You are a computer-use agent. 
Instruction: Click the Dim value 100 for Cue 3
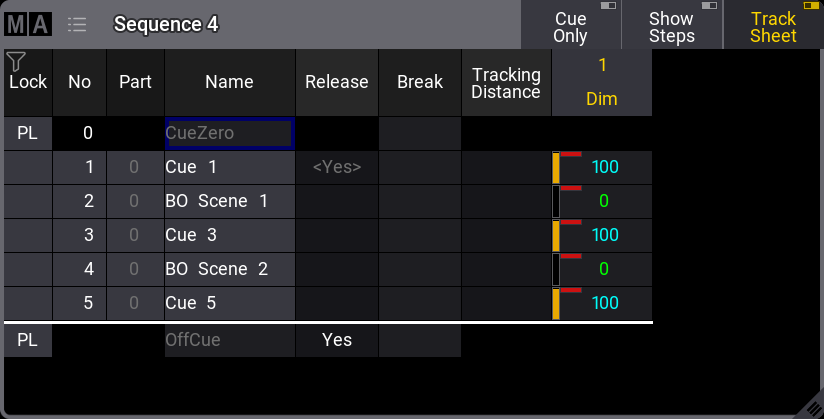(x=606, y=235)
